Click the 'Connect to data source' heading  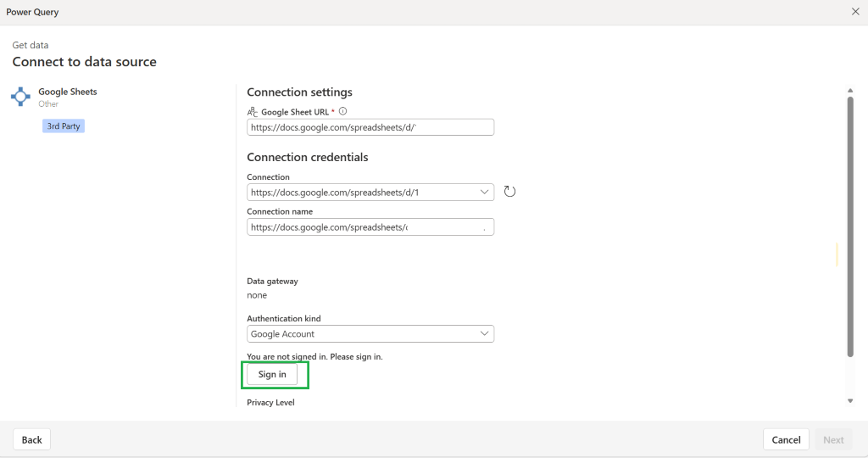(85, 61)
